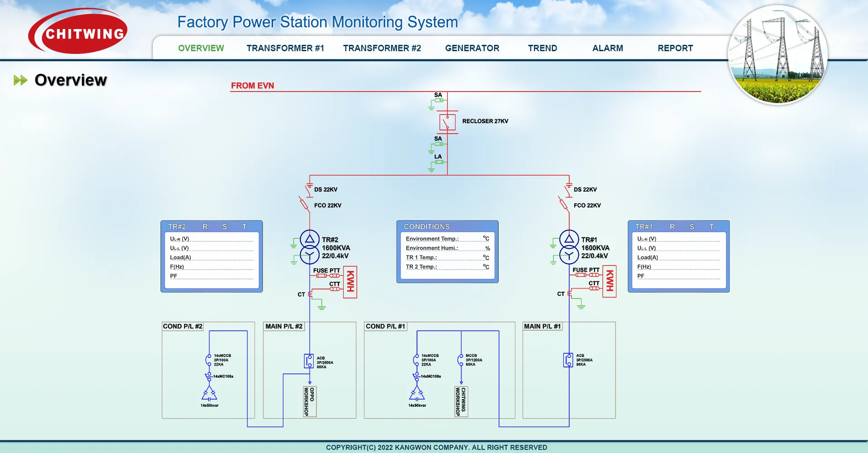Viewport: 868px width, 453px height.
Task: Click the ACB breaker in MAIN P/L #2
Action: point(309,361)
